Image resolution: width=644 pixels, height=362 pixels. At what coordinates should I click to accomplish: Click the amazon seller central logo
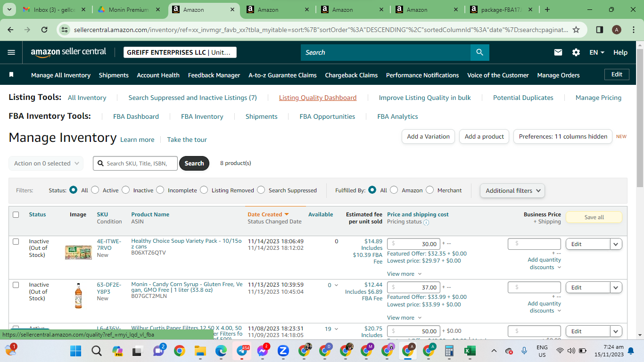coord(69,52)
